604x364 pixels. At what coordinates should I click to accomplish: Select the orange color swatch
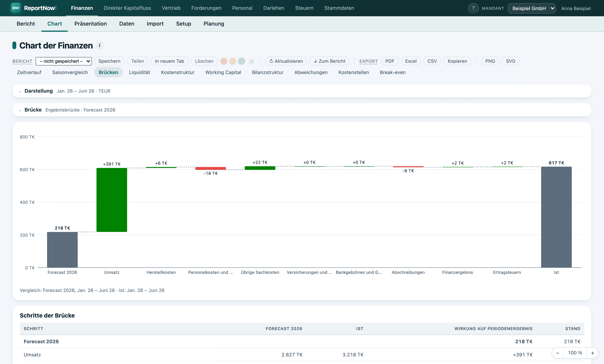(x=233, y=61)
